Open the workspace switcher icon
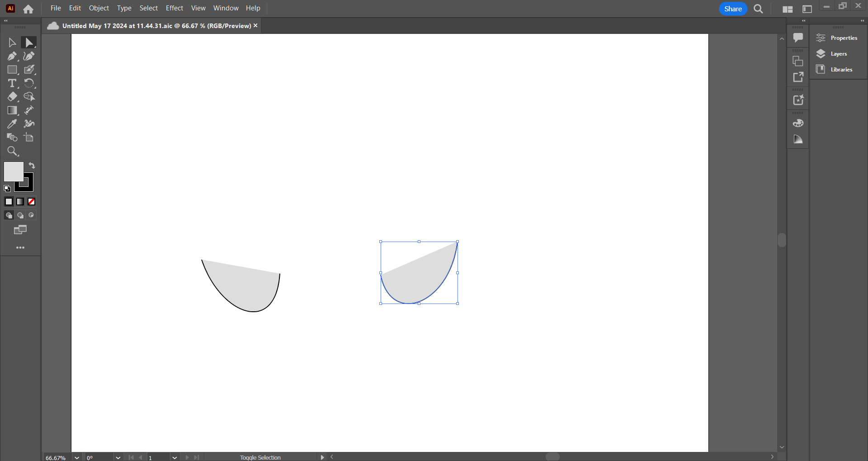The height and width of the screenshot is (461, 868). click(807, 9)
